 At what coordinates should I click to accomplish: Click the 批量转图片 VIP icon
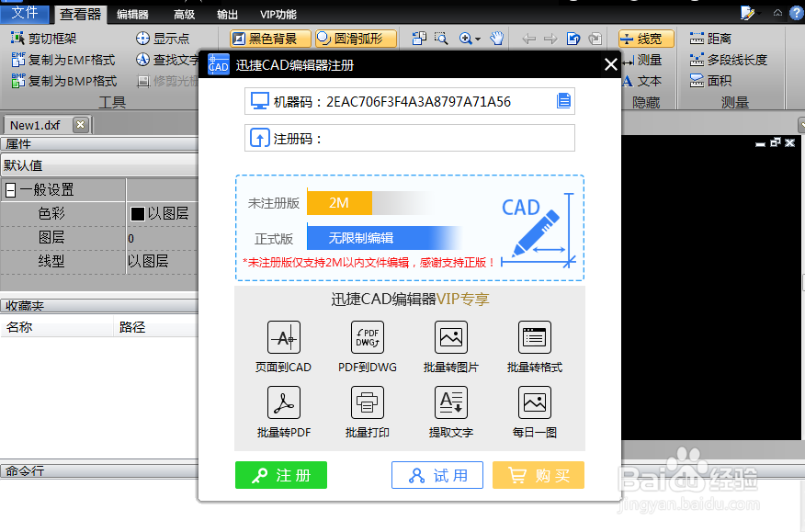[x=451, y=337]
